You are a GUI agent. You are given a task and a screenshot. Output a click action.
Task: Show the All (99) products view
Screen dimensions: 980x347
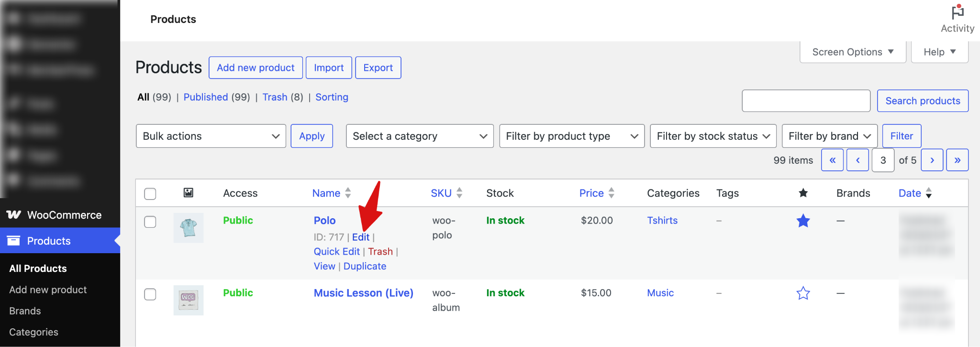pos(154,97)
